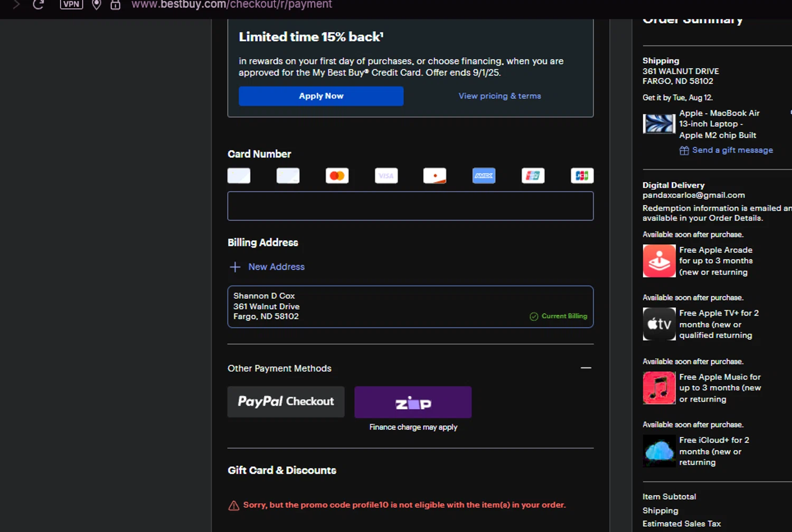This screenshot has width=792, height=532.
Task: Click the bestbuy.com checkout URL bar
Action: (231, 5)
